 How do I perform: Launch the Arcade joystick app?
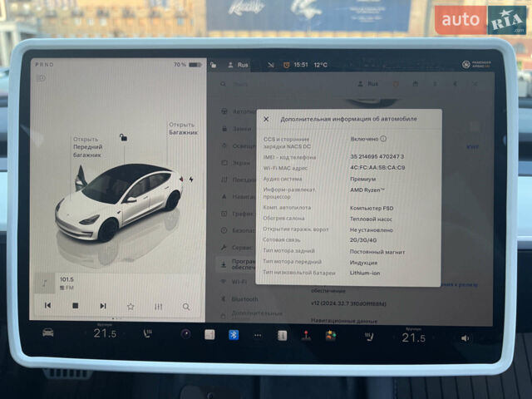coord(306,336)
